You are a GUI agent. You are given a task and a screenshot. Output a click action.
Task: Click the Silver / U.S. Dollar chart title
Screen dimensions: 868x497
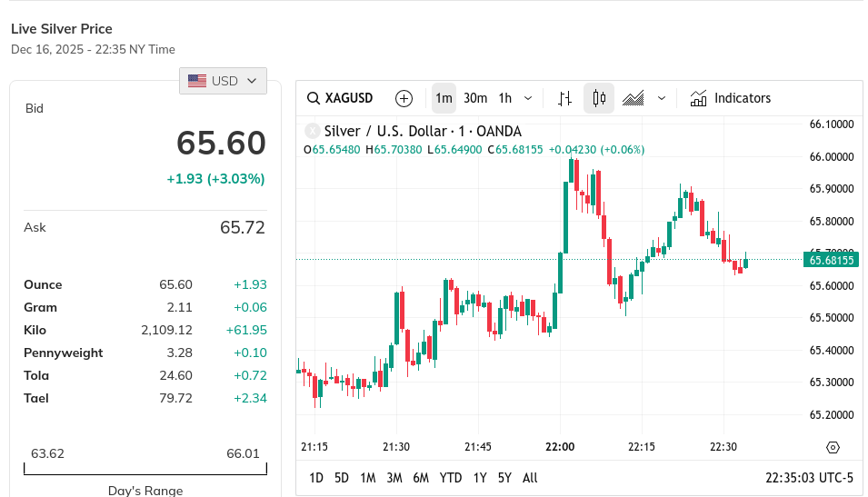pyautogui.click(x=423, y=131)
